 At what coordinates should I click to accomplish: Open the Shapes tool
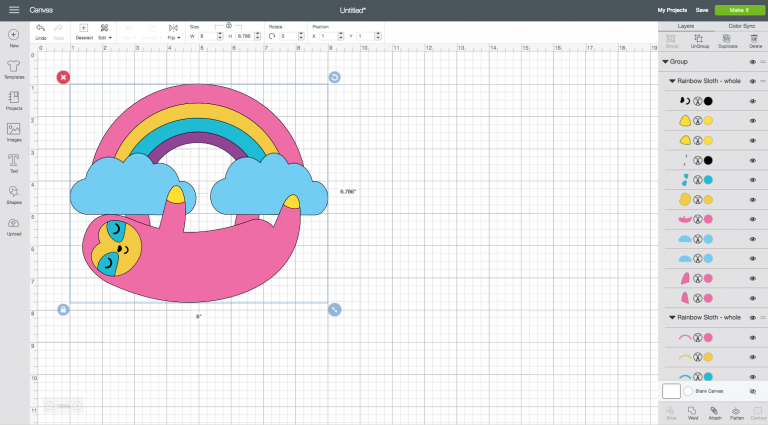click(14, 195)
